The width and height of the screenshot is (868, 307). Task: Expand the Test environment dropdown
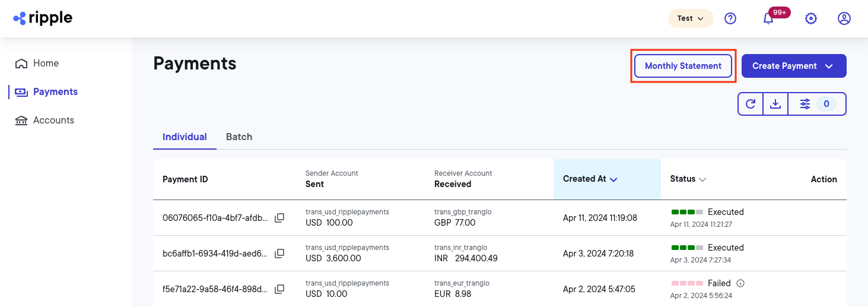pyautogui.click(x=690, y=18)
